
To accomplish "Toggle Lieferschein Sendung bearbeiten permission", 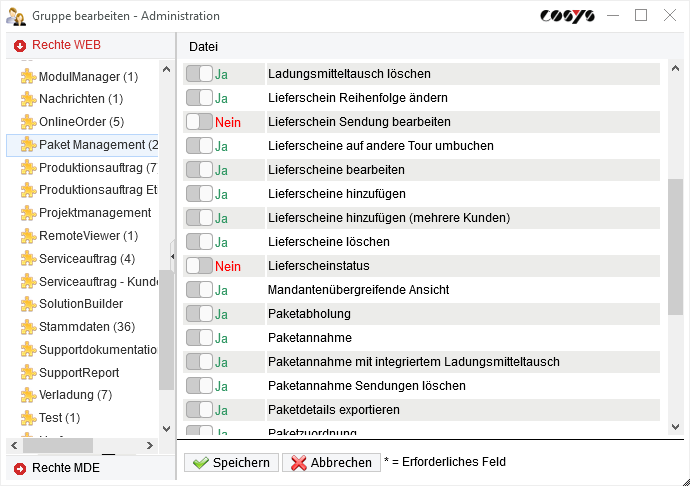I will coord(199,122).
